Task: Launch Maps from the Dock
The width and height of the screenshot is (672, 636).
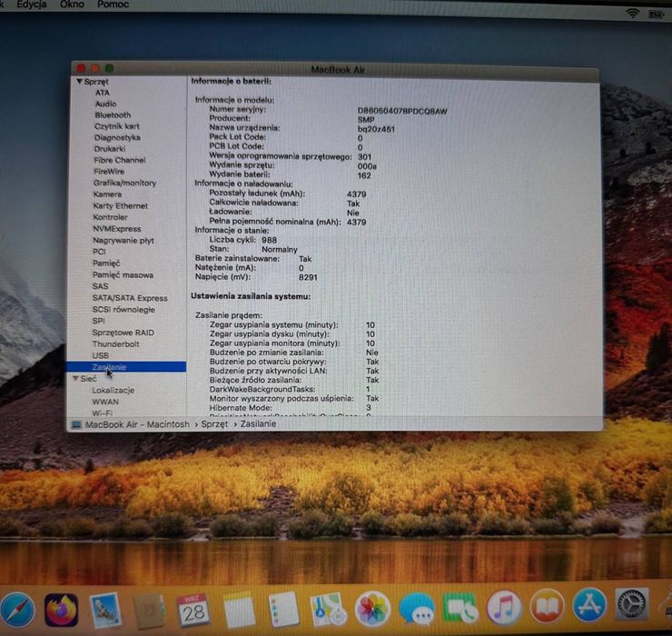Action: point(328,610)
